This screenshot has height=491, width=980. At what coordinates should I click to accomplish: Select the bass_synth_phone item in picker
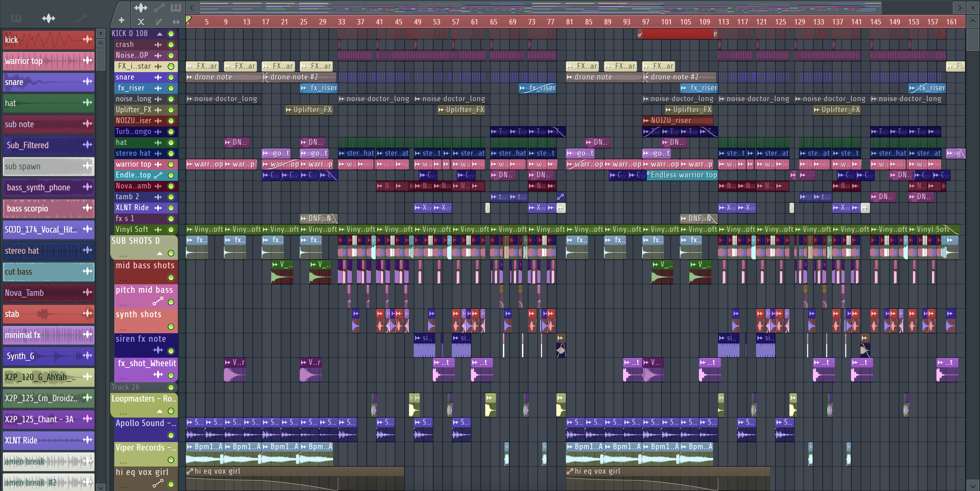coord(49,187)
